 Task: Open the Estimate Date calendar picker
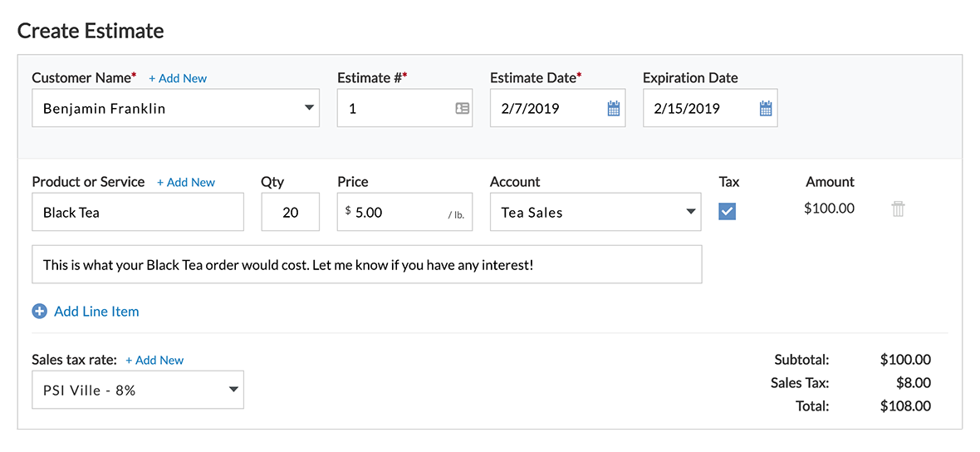pos(614,109)
